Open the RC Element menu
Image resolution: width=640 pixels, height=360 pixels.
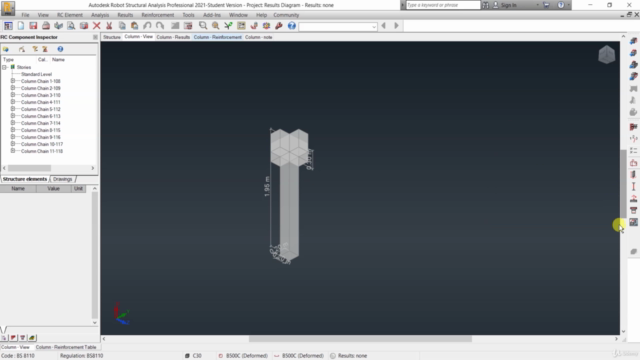[70, 15]
